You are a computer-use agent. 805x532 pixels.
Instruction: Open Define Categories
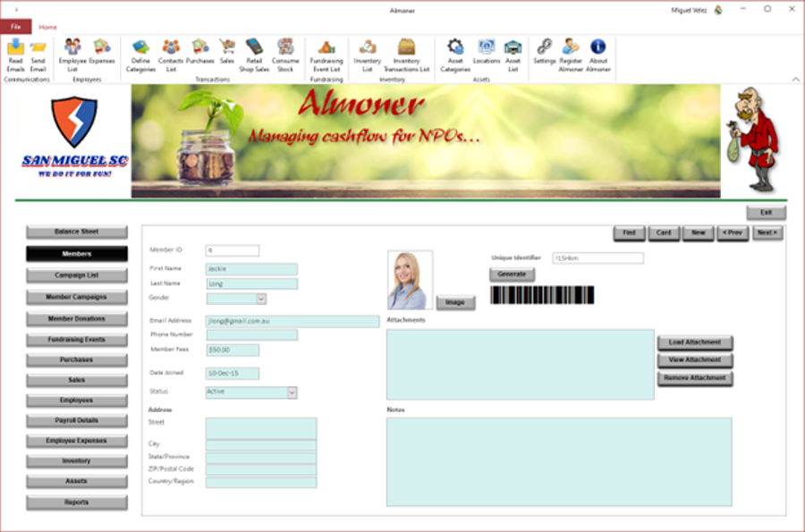coord(140,55)
